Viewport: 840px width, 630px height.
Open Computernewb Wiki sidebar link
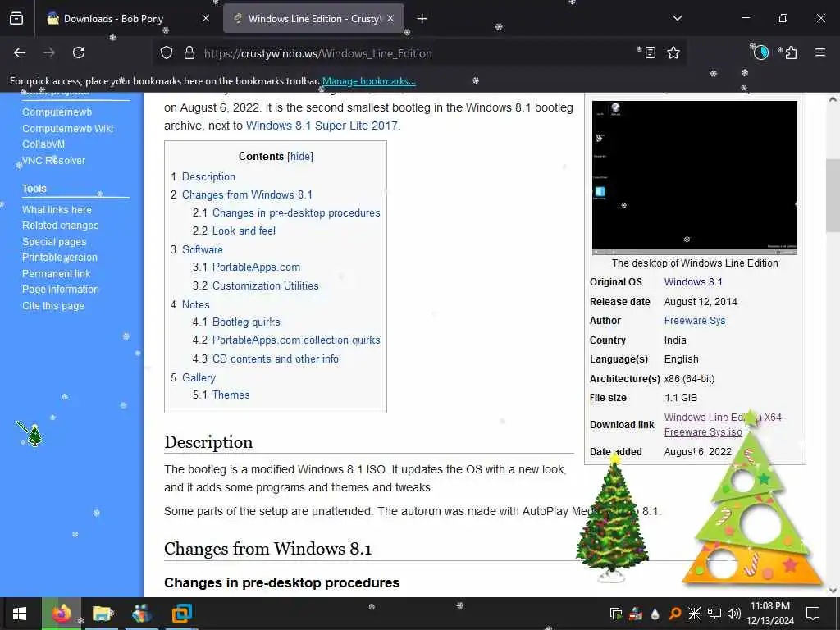(67, 129)
